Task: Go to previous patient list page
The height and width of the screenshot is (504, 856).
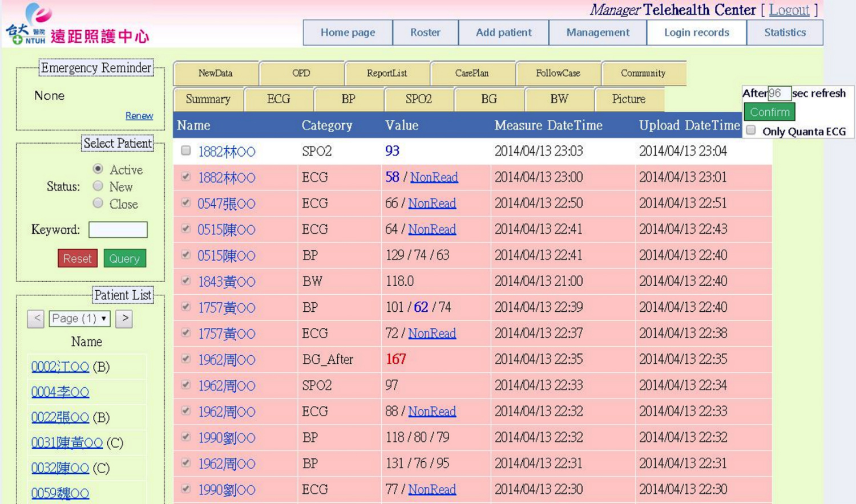Action: (x=35, y=319)
